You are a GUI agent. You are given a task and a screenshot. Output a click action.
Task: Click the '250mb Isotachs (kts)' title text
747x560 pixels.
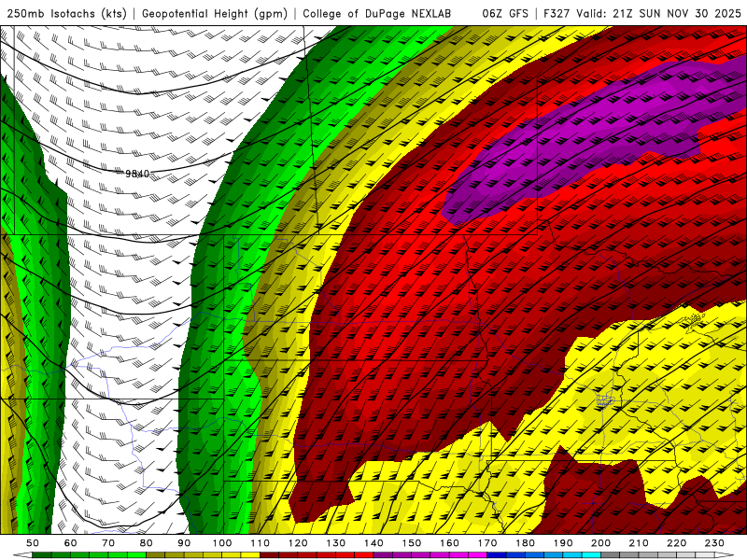(x=66, y=13)
